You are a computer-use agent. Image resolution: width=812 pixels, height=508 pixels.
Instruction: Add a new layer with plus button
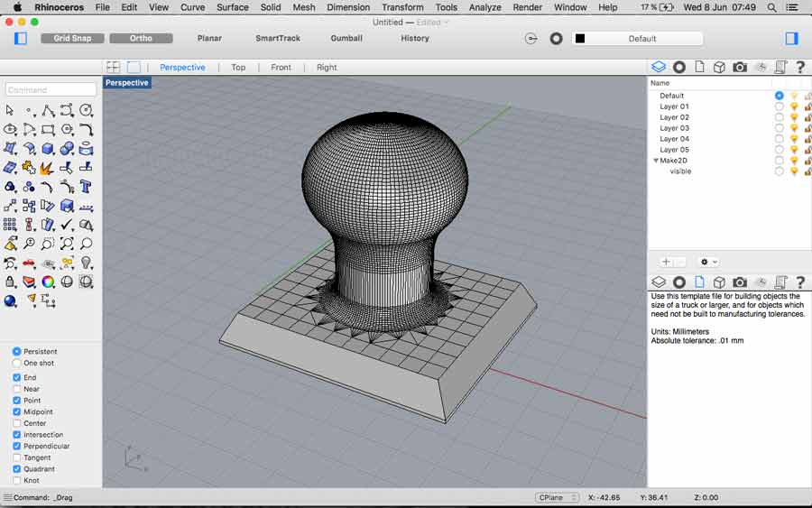[x=666, y=262]
